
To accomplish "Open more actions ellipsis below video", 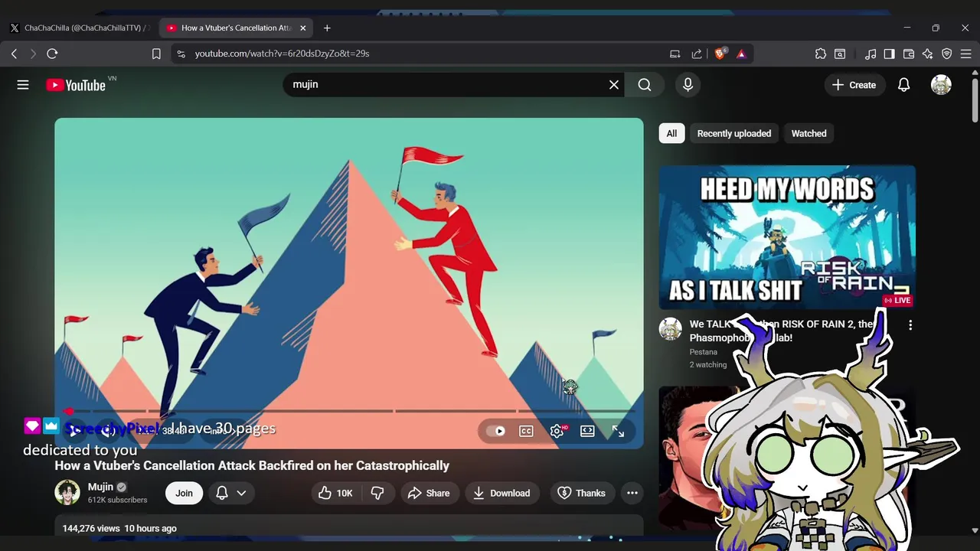I will pyautogui.click(x=632, y=493).
